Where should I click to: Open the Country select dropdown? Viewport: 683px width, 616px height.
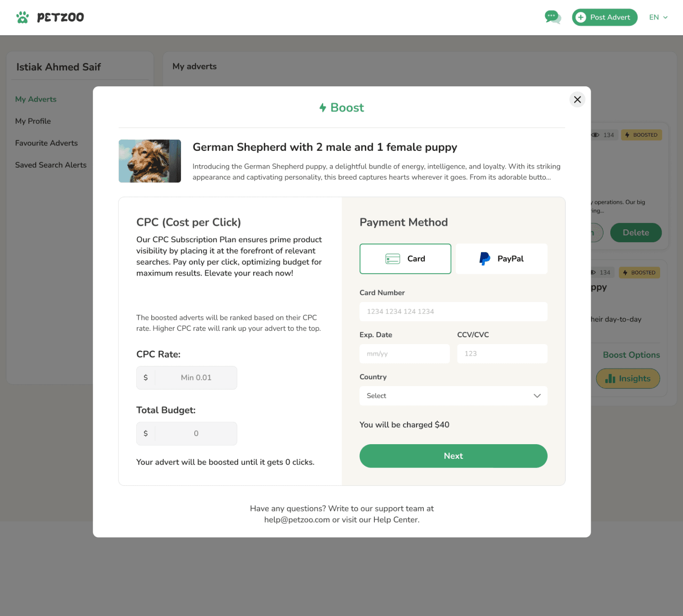(453, 396)
